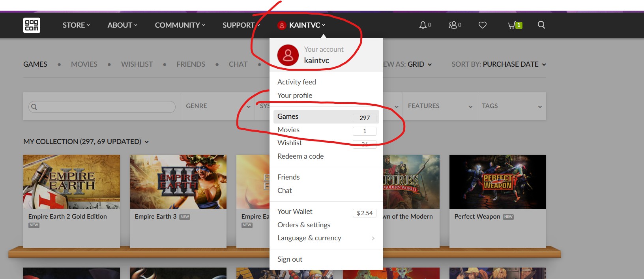This screenshot has height=279, width=644.
Task: Open Activity feed menu entry
Action: [326, 82]
